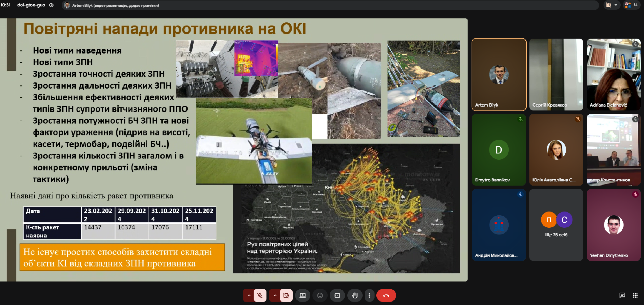Open the three-dot more options menu
The width and height of the screenshot is (644, 305).
pos(369,296)
